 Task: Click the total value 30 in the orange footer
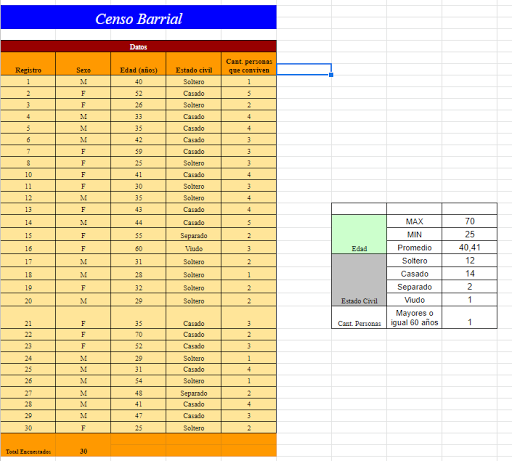click(83, 445)
